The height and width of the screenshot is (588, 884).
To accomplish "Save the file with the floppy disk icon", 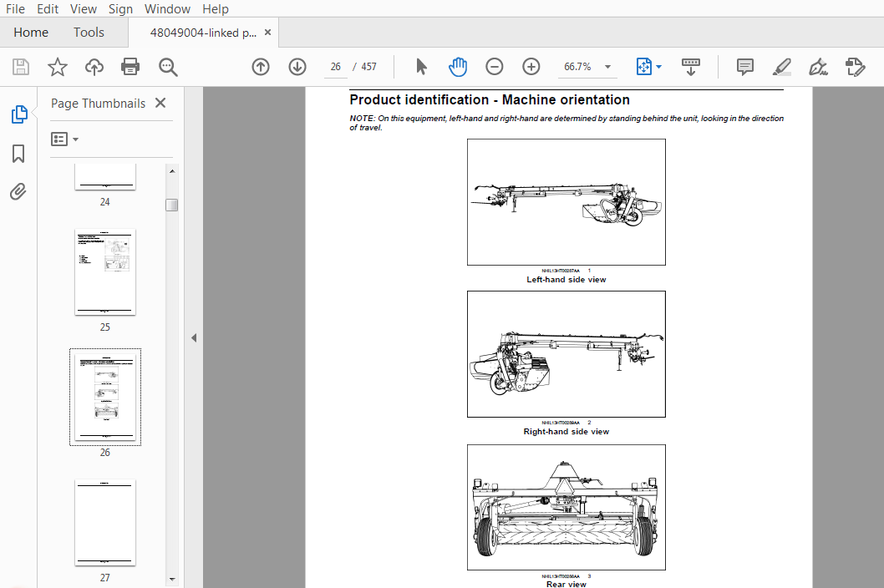I will tap(21, 67).
